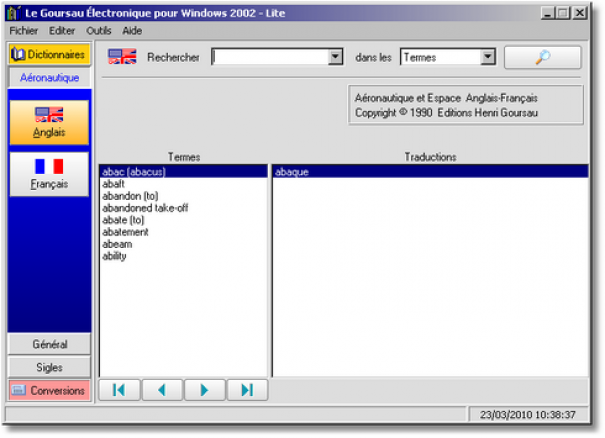
Task: Open the Outils menu
Action: pyautogui.click(x=99, y=30)
